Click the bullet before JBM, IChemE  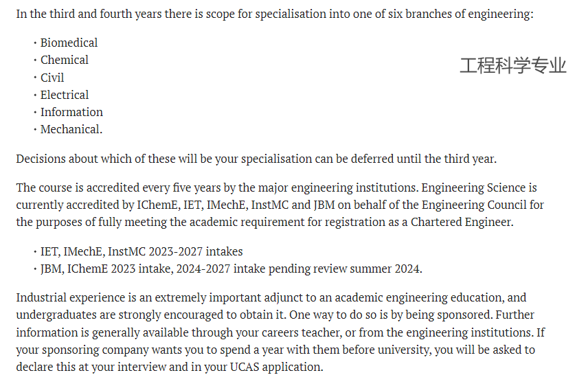pos(35,269)
